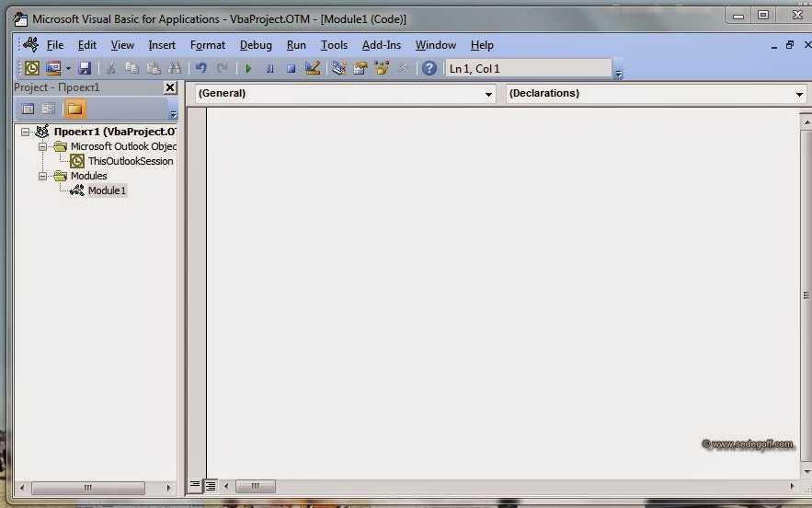Restore the inner Module1 code window
This screenshot has width=812, height=508.
790,45
